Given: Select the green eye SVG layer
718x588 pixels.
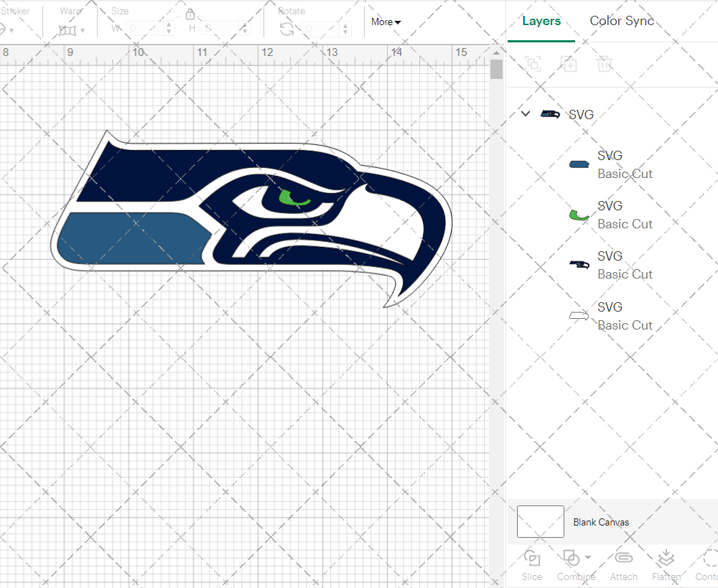Looking at the screenshot, I should coord(610,215).
